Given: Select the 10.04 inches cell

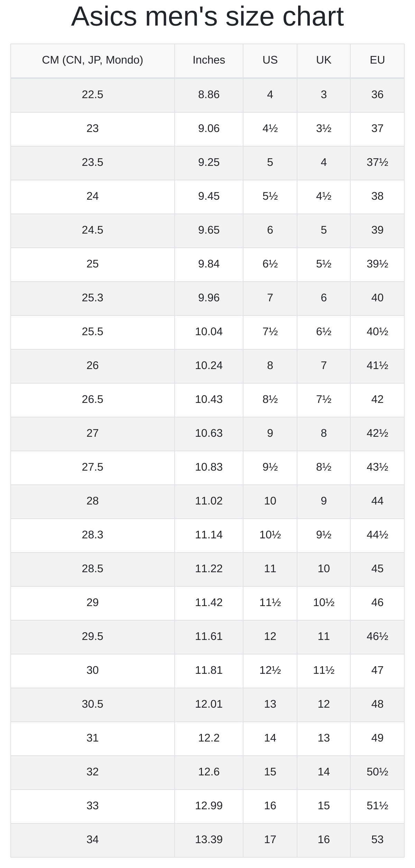Looking at the screenshot, I should pos(209,332).
